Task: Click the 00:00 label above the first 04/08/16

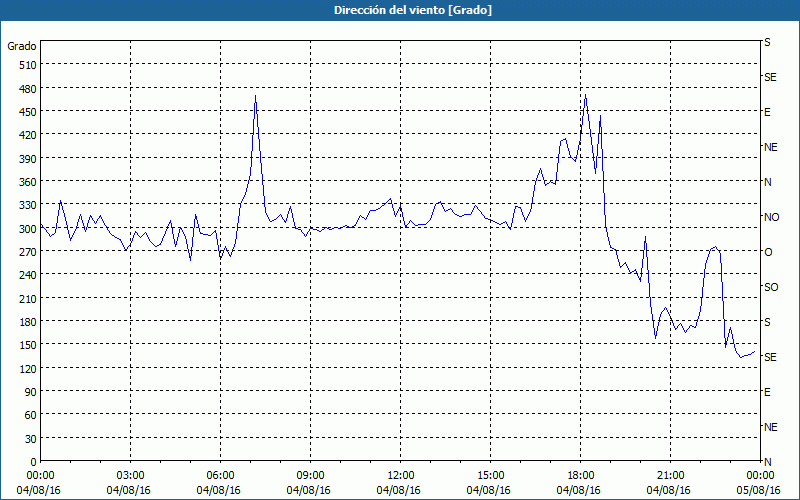Action: pos(40,476)
